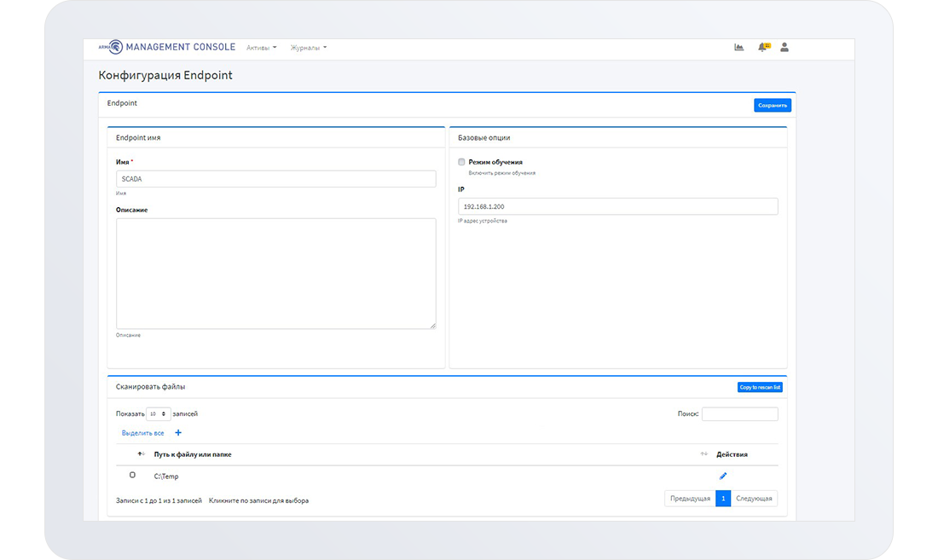
Task: Edit the C:\Temp entry with the pencil icon
Action: pos(723,476)
